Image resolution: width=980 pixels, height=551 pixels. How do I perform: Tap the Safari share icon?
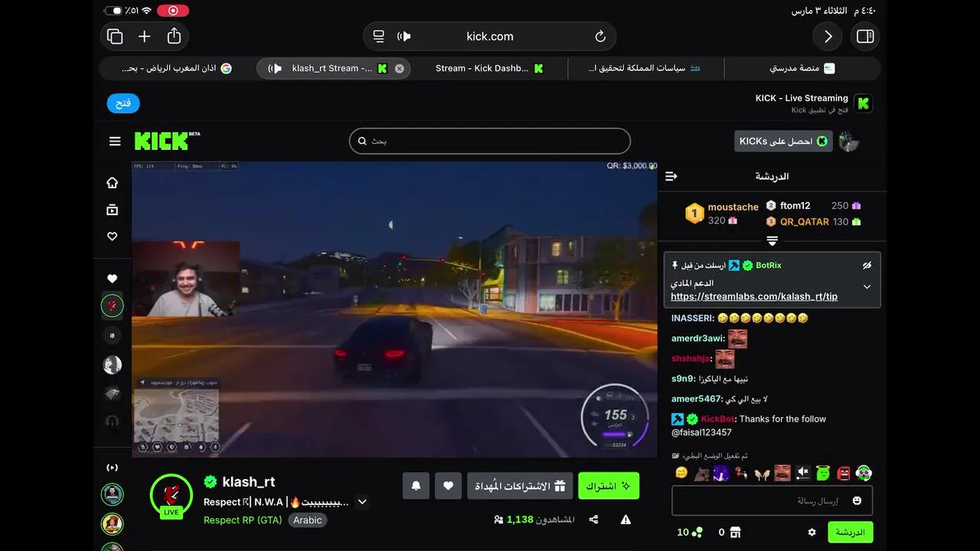[174, 36]
